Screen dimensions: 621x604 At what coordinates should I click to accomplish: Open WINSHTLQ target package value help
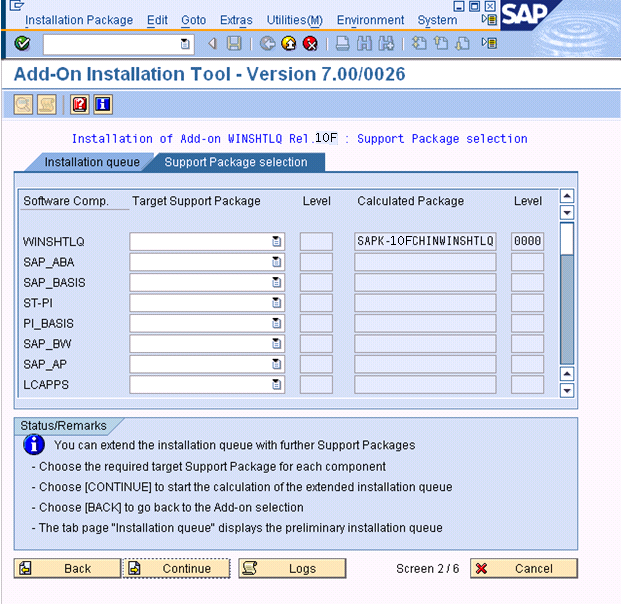tap(276, 241)
